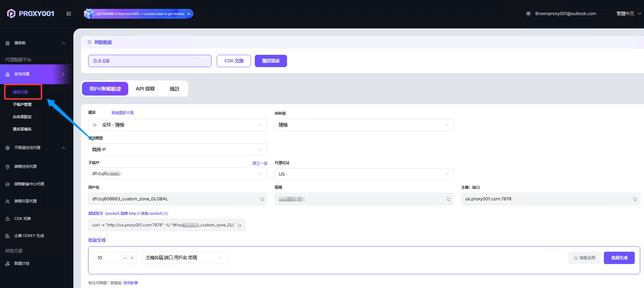Open 企業 CDKEY 生成 from the sidebar
Viewport: 644px width, 288px height.
tap(29, 236)
